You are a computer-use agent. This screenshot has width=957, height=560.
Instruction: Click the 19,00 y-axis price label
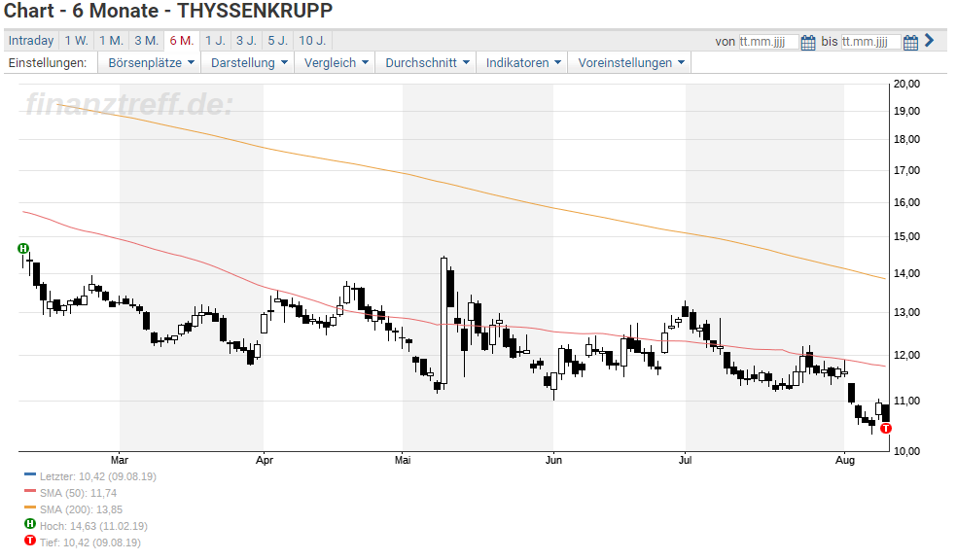click(x=906, y=111)
